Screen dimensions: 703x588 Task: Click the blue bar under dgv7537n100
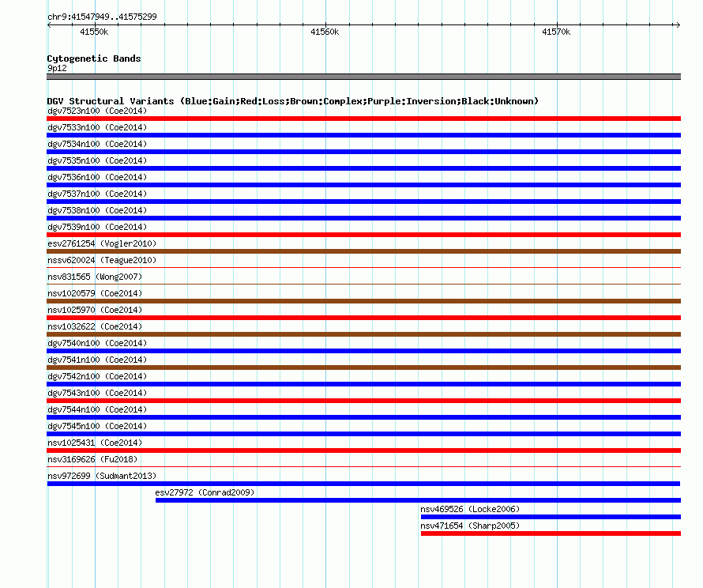pos(363,202)
